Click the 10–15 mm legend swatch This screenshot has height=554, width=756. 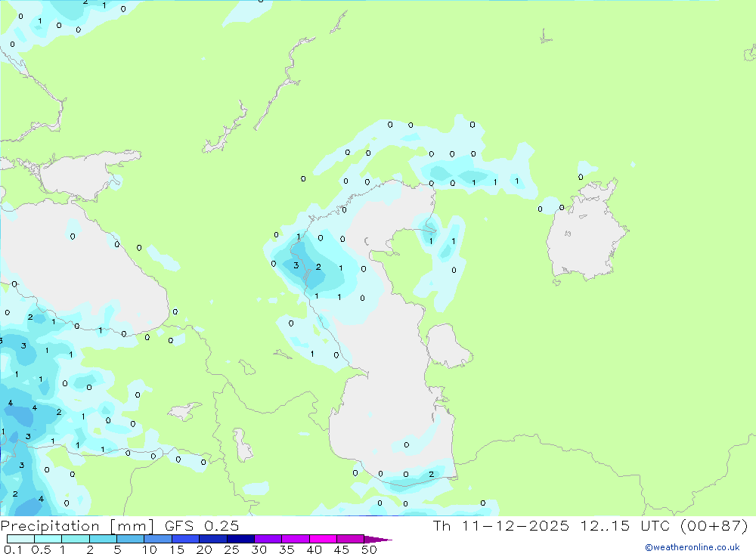click(158, 539)
